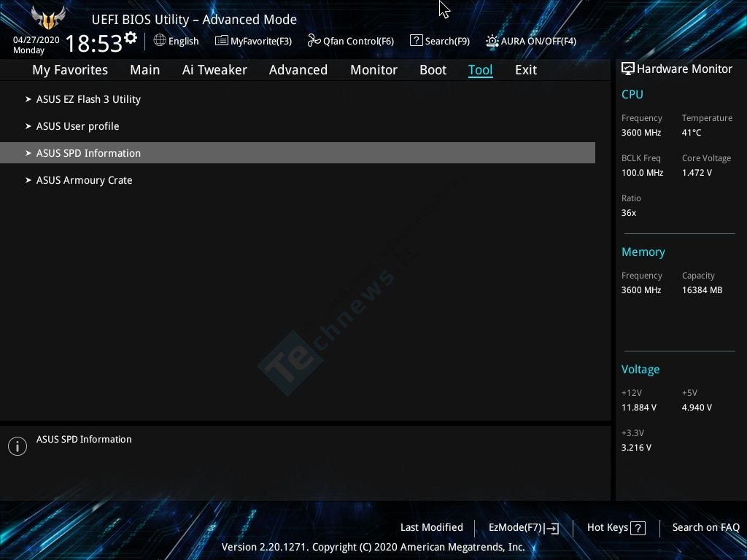Open the Ai Tweaker tab
747x560 pixels.
(x=214, y=70)
